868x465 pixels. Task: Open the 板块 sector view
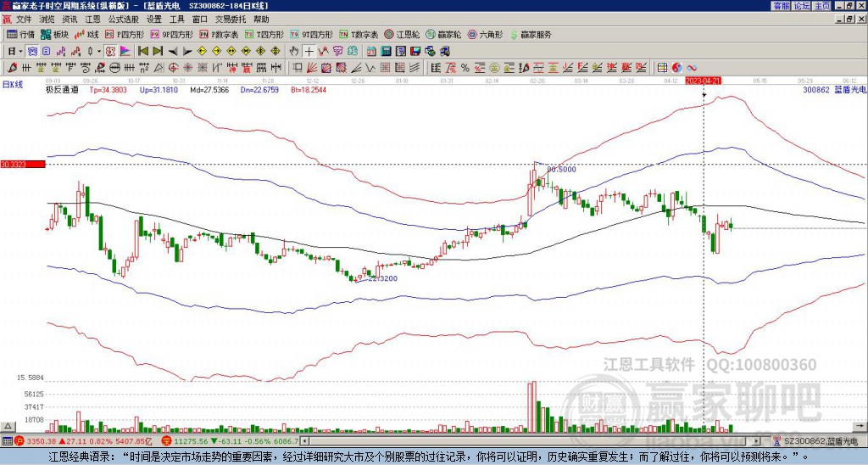[54, 34]
